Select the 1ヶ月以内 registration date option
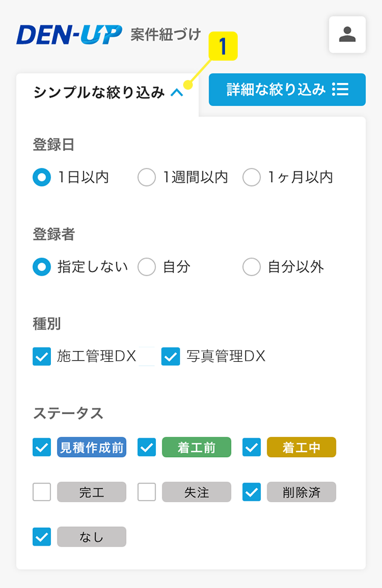This screenshot has width=382, height=588. tap(251, 177)
